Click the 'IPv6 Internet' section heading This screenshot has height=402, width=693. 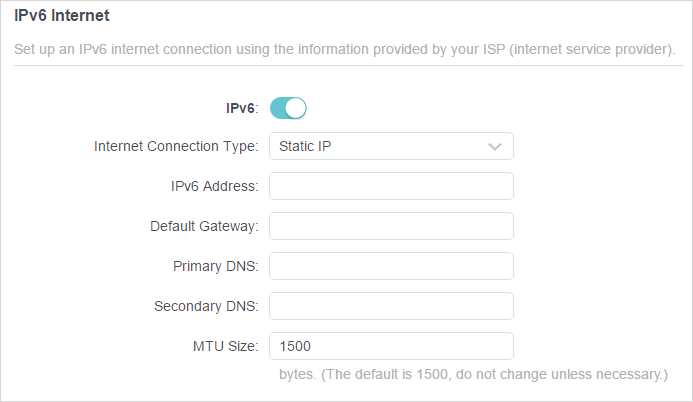click(61, 15)
